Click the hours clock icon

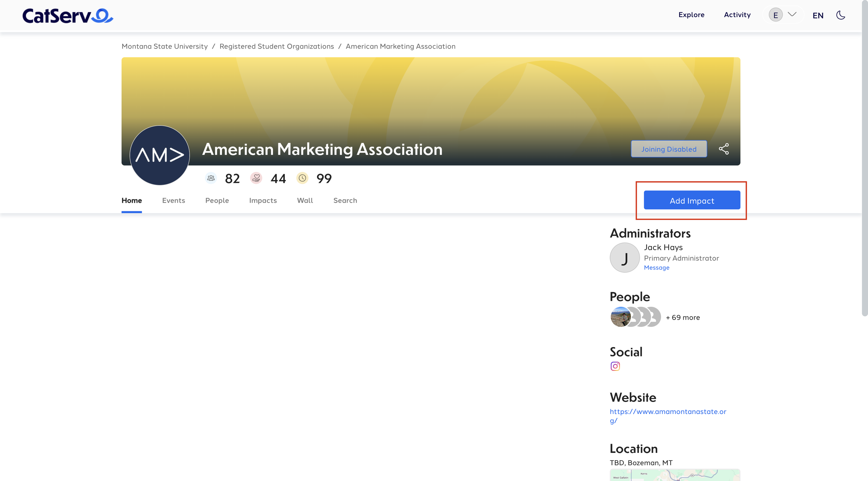302,178
